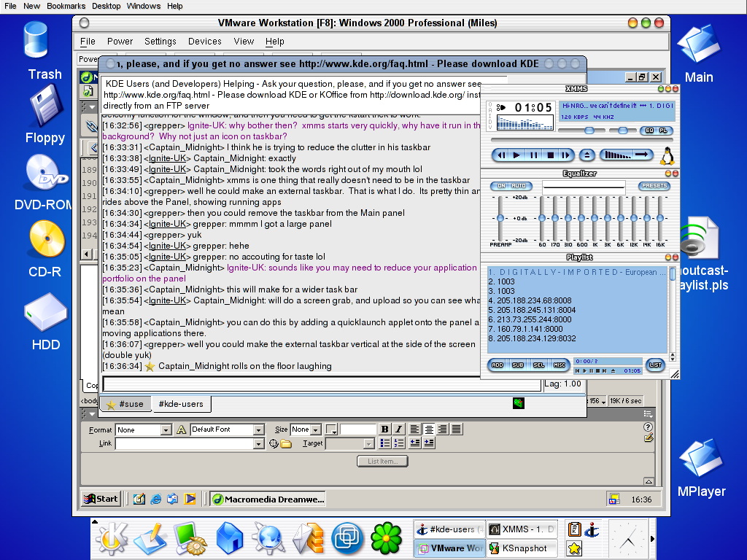Click the Equalizer PREAMP slider
This screenshot has width=747, height=560.
pyautogui.click(x=500, y=218)
